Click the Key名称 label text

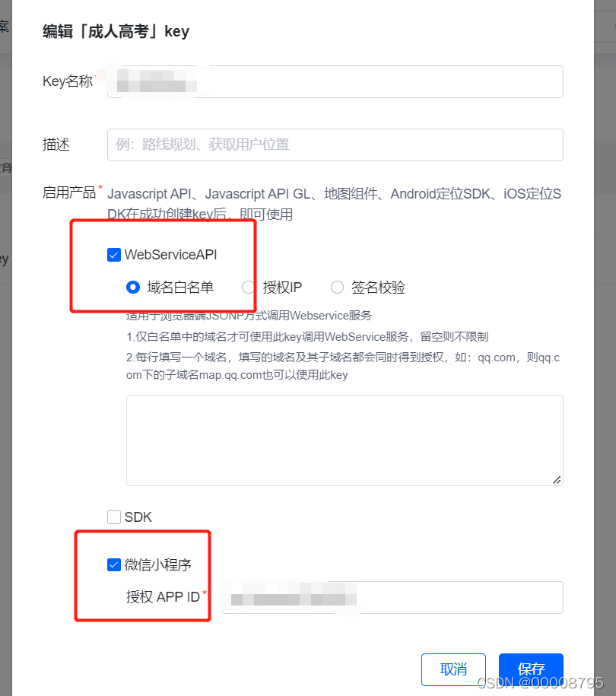tap(68, 81)
